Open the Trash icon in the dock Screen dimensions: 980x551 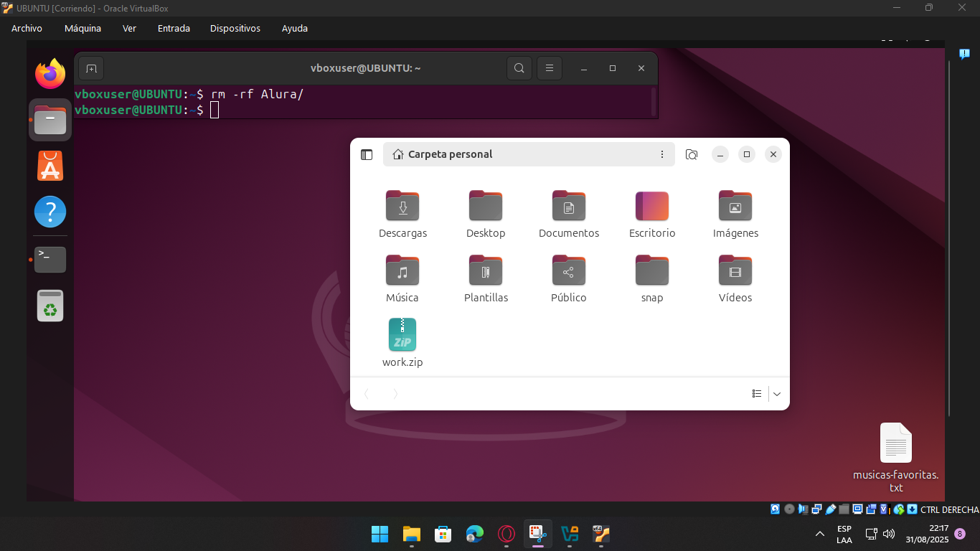pyautogui.click(x=50, y=306)
